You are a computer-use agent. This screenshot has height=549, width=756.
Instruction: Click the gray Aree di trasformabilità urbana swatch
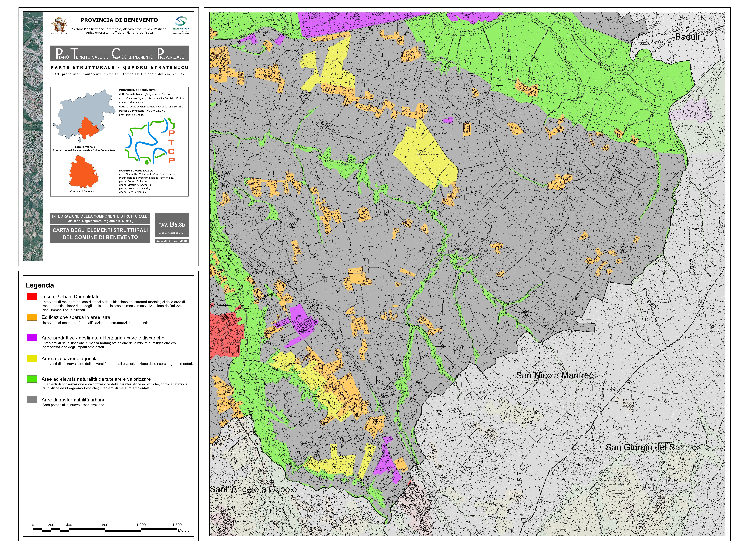[x=32, y=400]
